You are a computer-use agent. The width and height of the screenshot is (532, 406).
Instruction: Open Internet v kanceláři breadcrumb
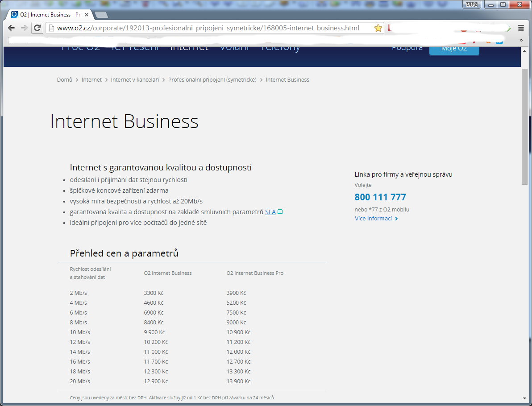coord(135,80)
